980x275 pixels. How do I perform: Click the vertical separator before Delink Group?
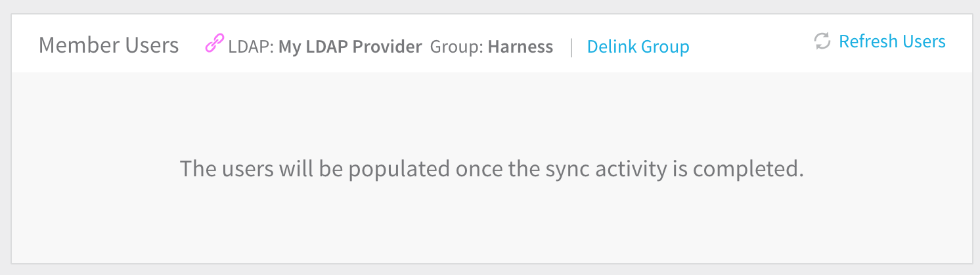(571, 47)
